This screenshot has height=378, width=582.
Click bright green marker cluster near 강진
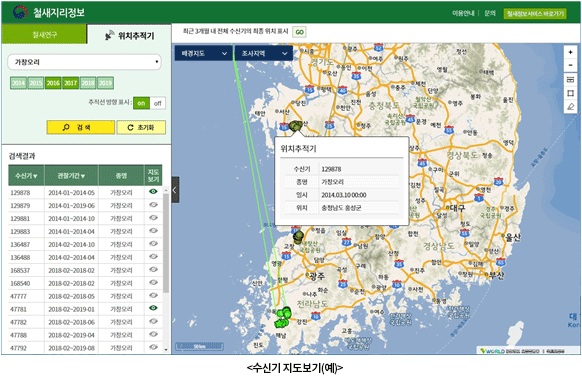(x=283, y=317)
